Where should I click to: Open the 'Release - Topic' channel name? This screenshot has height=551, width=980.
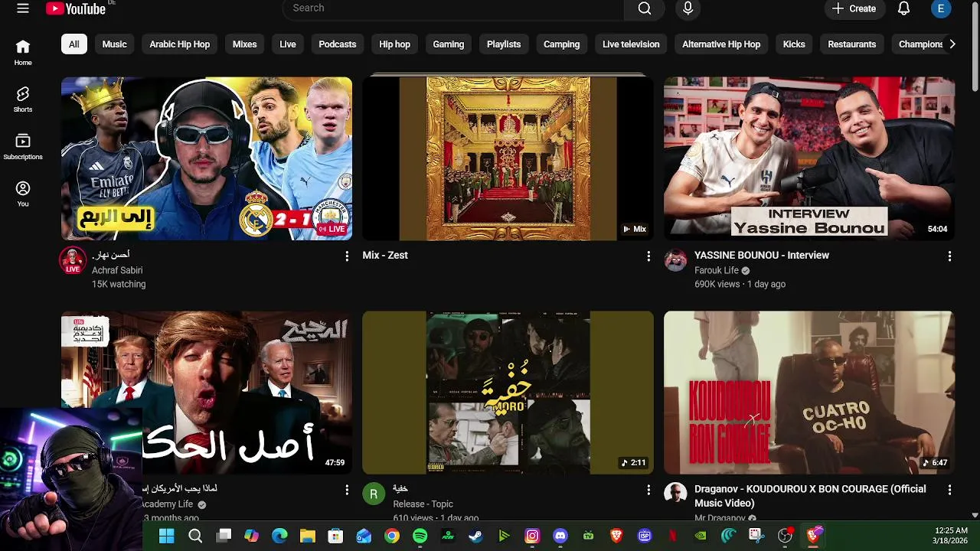(x=423, y=504)
